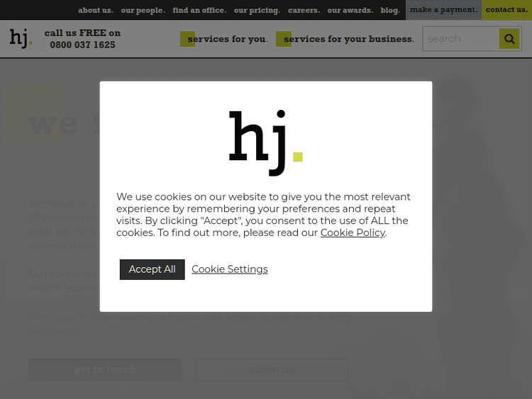
Task: Open 'contact us' from top bar
Action: 506,10
